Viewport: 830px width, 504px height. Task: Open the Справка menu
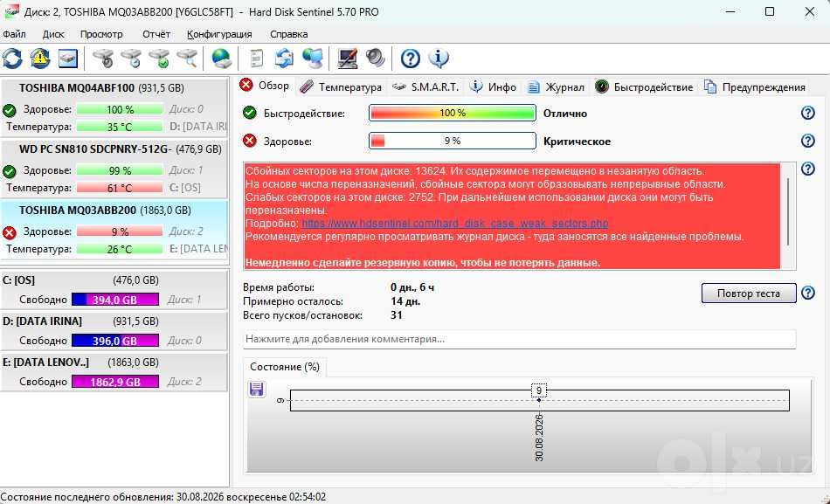[288, 34]
